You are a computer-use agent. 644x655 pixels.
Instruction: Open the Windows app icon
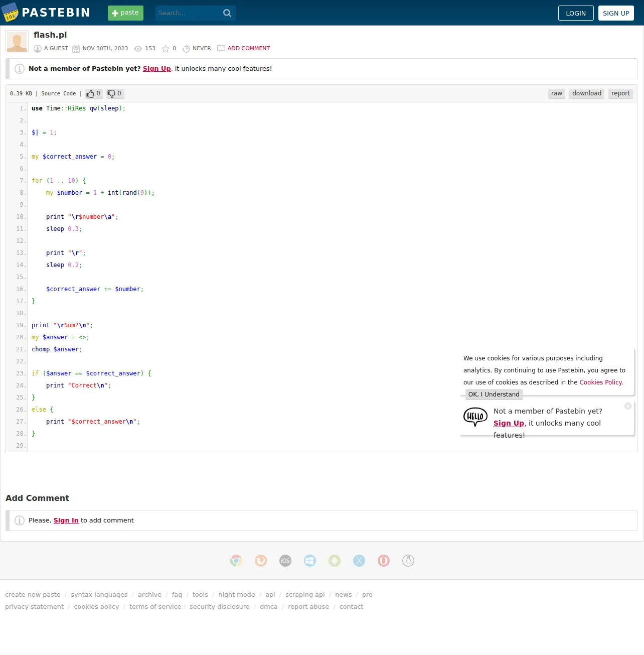point(310,561)
